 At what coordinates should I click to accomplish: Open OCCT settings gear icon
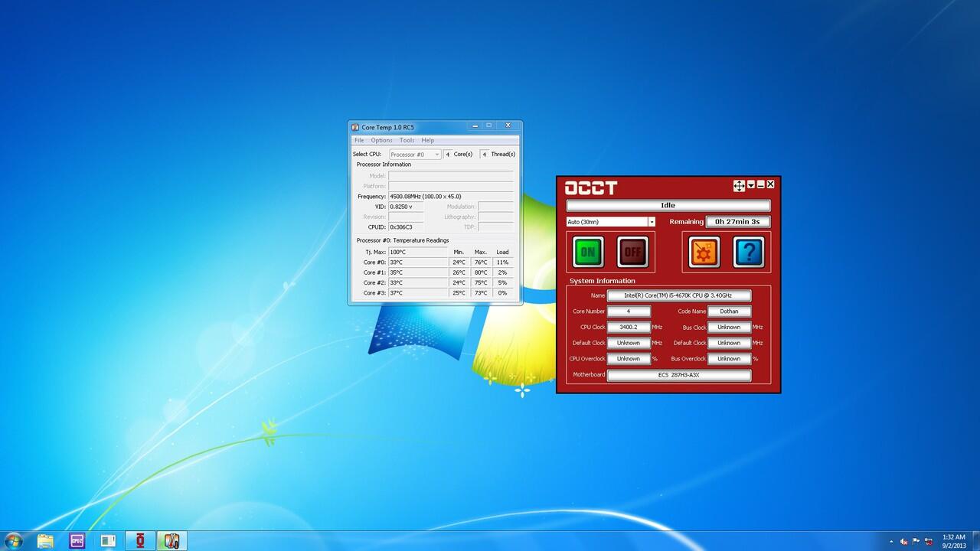pyautogui.click(x=704, y=252)
